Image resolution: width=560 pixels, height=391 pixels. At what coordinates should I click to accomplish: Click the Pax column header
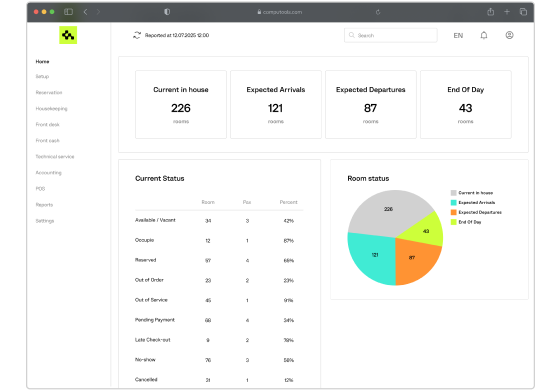coord(247,202)
